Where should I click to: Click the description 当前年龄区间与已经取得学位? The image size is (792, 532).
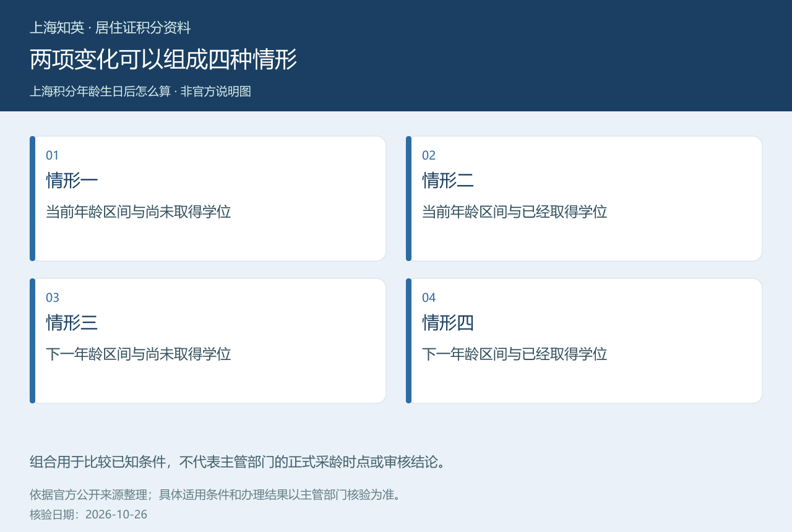[515, 212]
